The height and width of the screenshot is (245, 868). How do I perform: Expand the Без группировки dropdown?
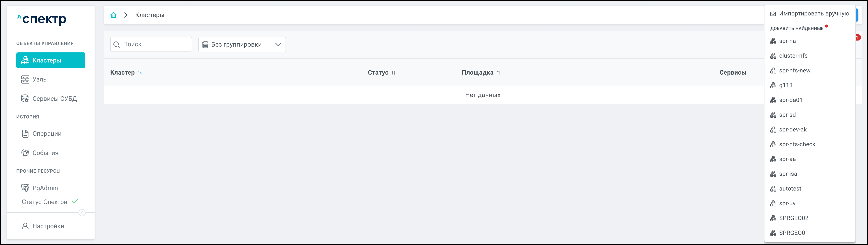tap(242, 45)
